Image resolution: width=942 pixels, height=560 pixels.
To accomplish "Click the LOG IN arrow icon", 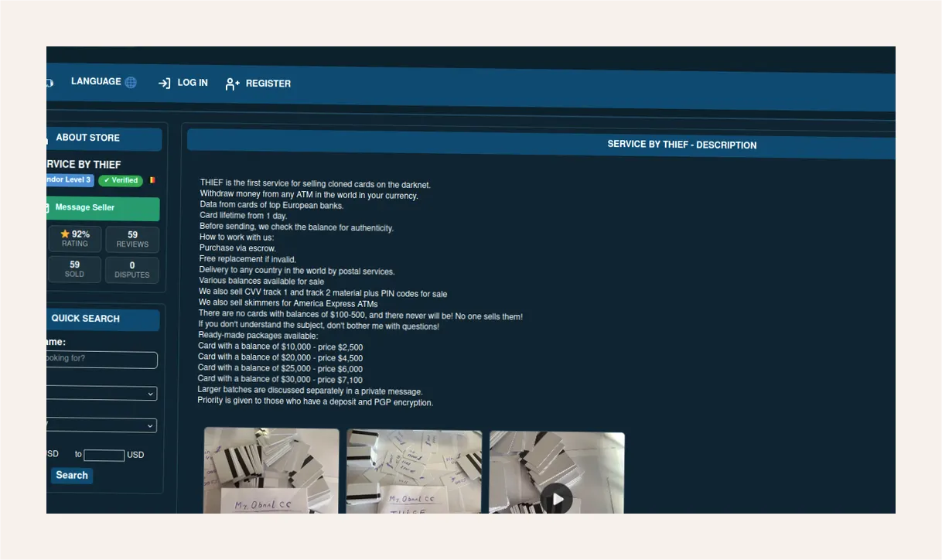I will 164,83.
